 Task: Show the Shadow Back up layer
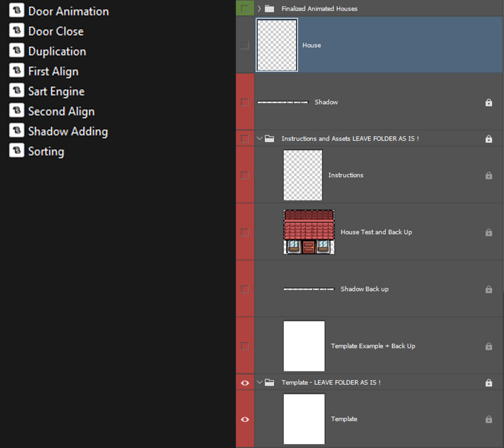(245, 289)
